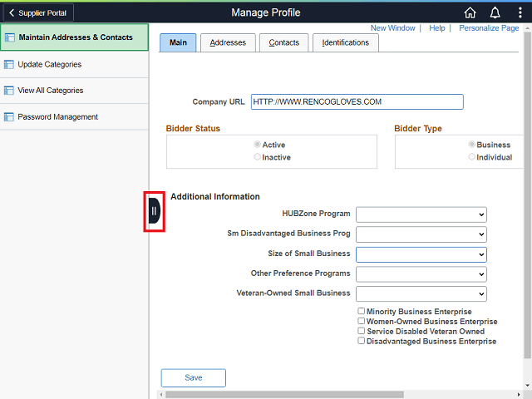Open the notifications bell icon
Screen dimensions: 532x399
click(495, 13)
